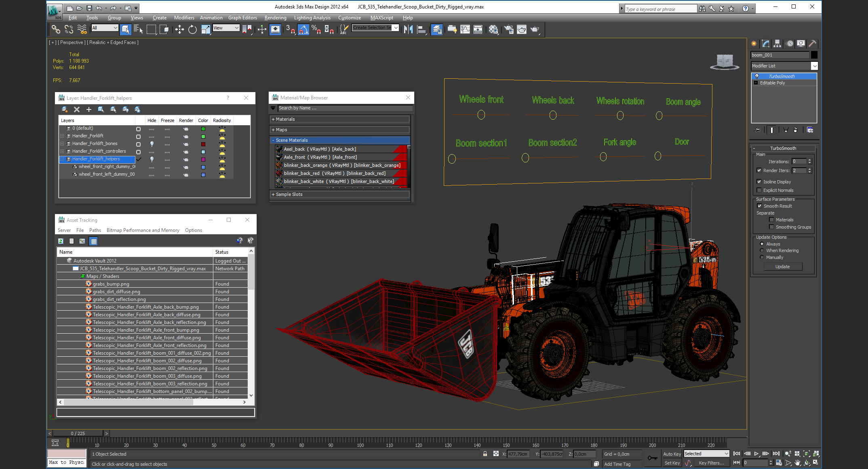This screenshot has height=469, width=868.
Task: Open the Rendering menu
Action: click(x=275, y=18)
